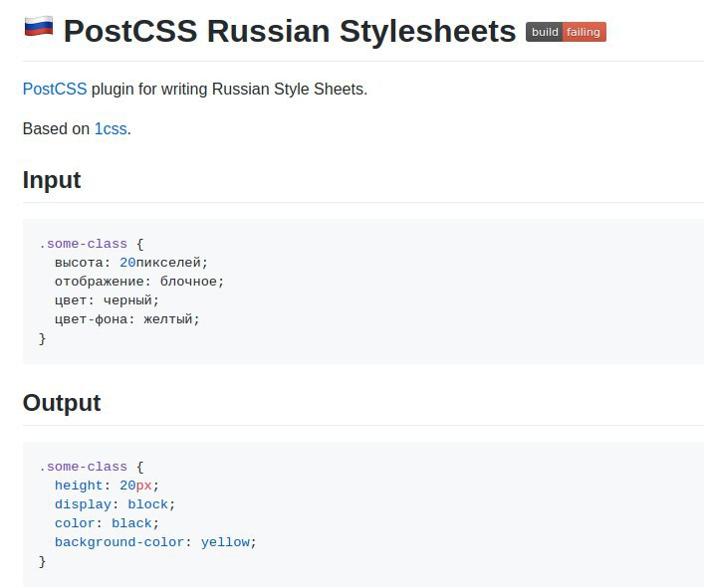Click the Output section heading
The image size is (704, 588).
point(62,403)
